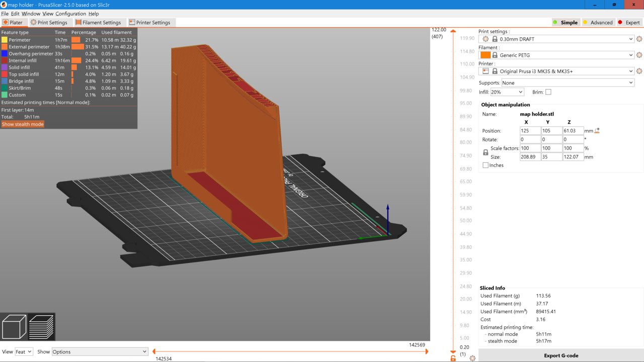
Task: Open the Help menu
Action: (94, 14)
